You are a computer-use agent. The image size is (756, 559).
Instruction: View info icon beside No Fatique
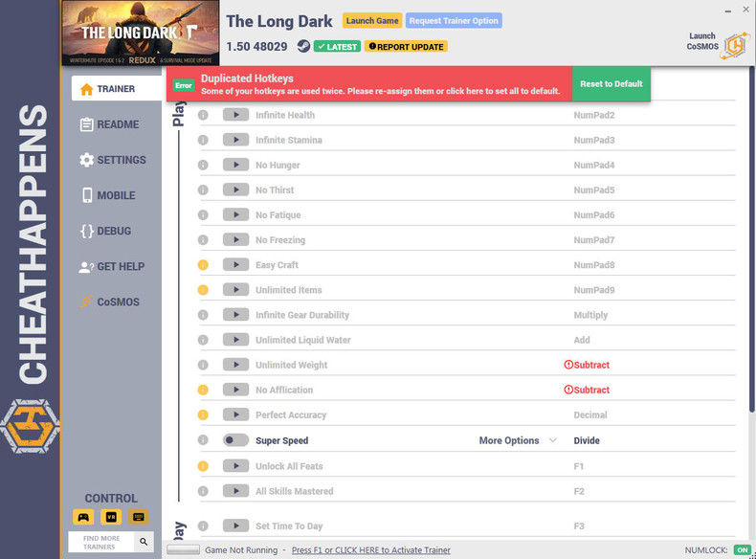click(x=203, y=215)
